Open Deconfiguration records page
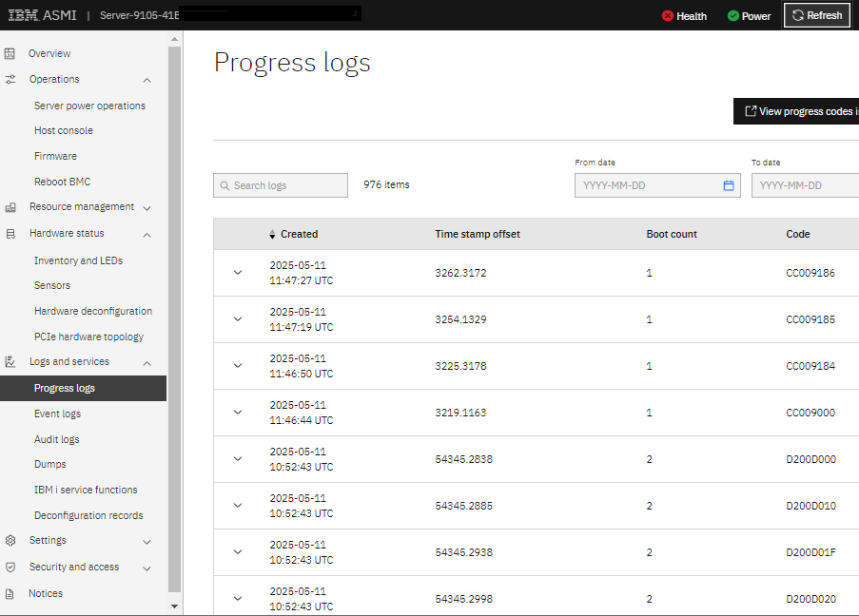Viewport: 859px width, 616px height. [88, 516]
